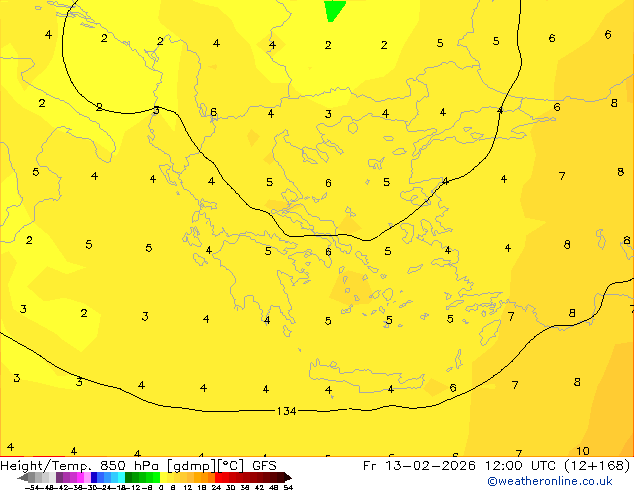
Task: Click the '24' legend scale label
Action: tap(216, 487)
